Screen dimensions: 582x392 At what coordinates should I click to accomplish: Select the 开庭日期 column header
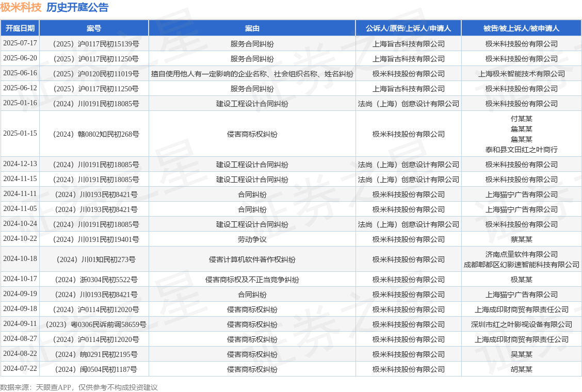point(20,28)
